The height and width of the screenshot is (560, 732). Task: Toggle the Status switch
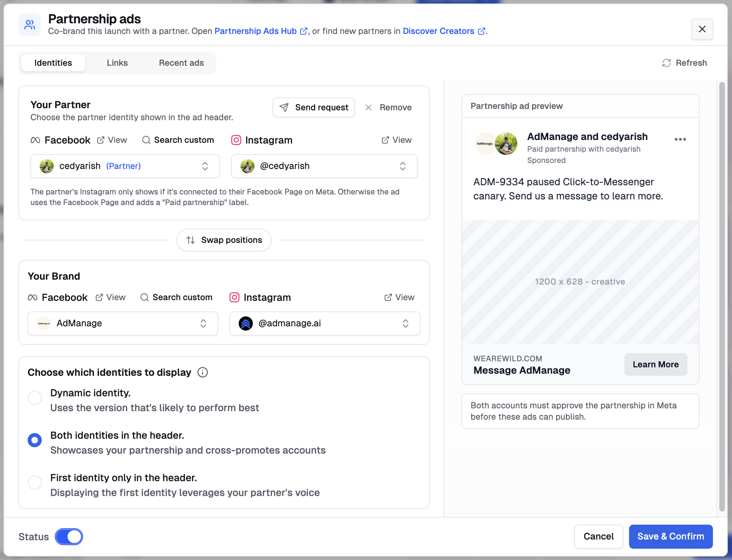69,537
